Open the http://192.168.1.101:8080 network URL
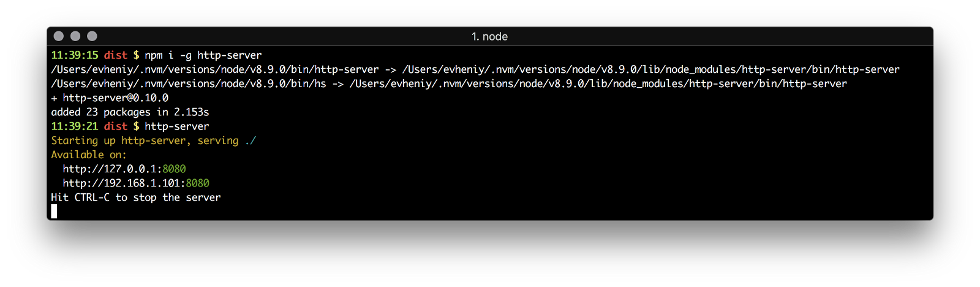The width and height of the screenshot is (980, 287). (136, 183)
